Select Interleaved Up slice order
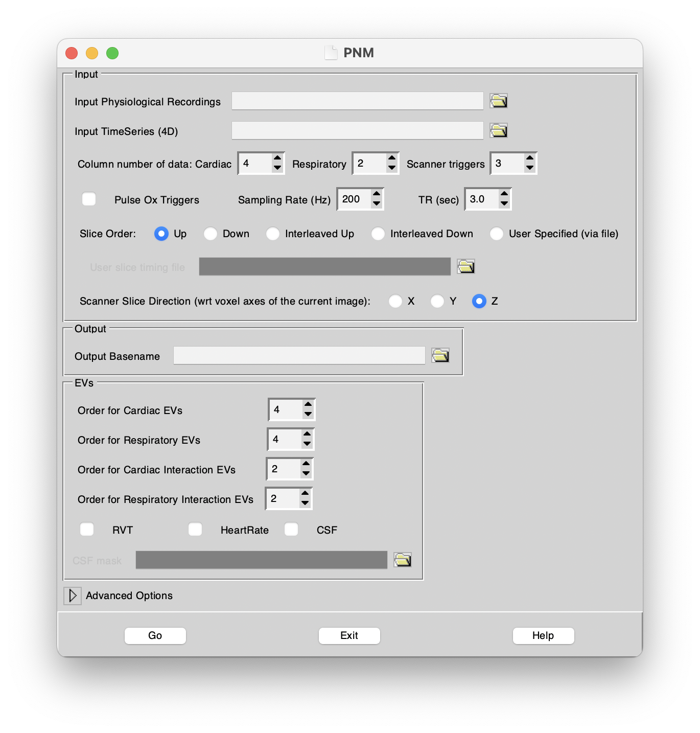This screenshot has height=733, width=700. pyautogui.click(x=273, y=234)
